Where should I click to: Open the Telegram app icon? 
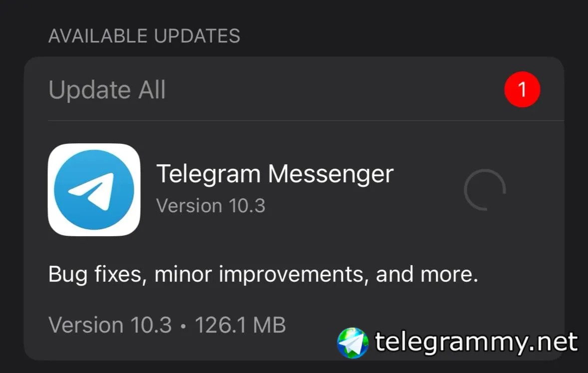click(94, 190)
